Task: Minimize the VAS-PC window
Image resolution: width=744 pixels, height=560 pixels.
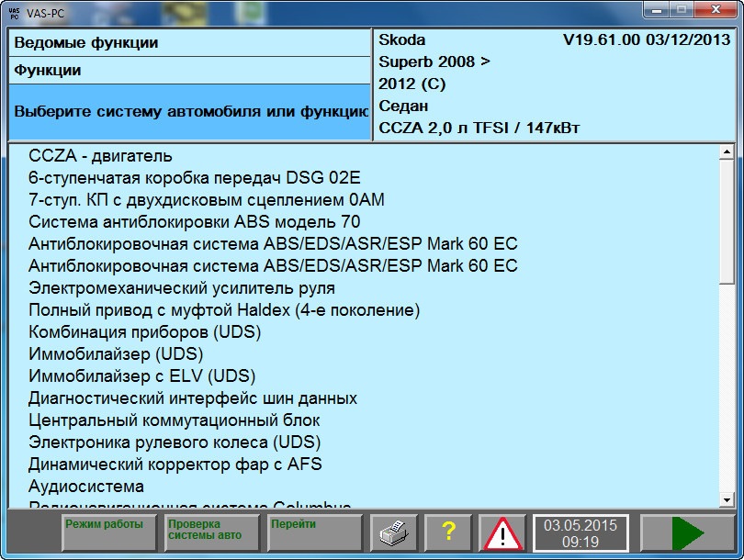Action: pyautogui.click(x=656, y=9)
